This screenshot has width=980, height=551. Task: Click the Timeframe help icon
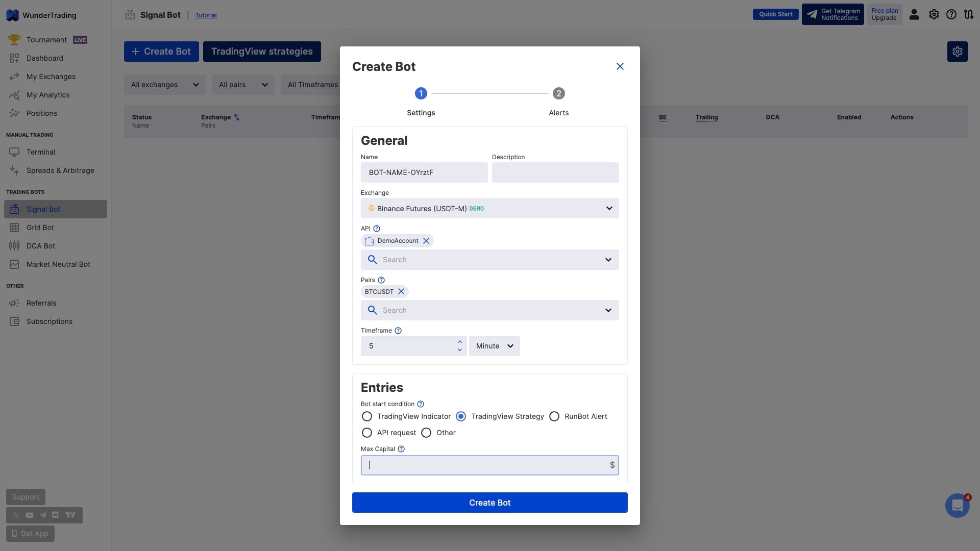(398, 331)
